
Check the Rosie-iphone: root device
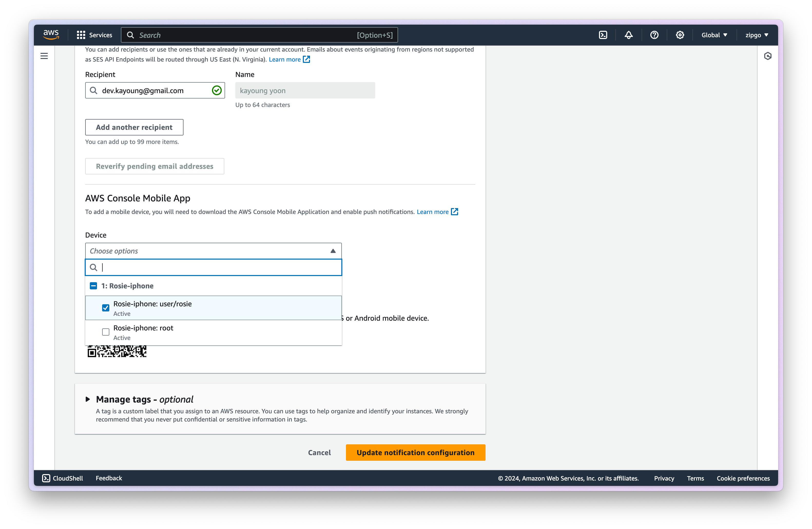coord(106,332)
